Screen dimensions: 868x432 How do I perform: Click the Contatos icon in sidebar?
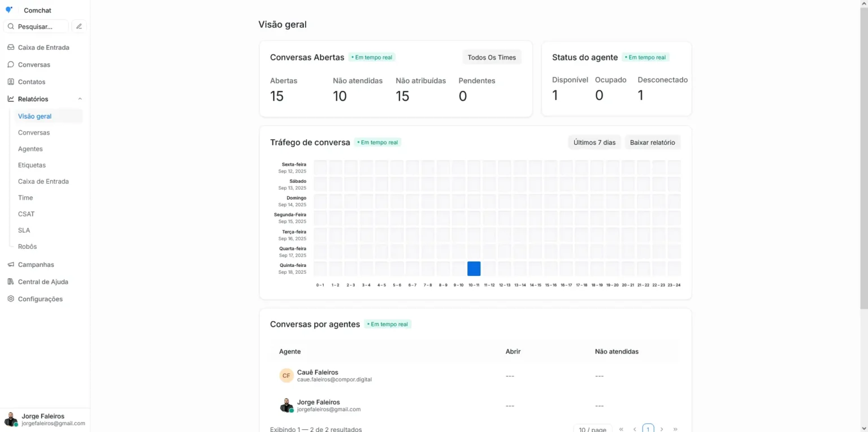11,82
